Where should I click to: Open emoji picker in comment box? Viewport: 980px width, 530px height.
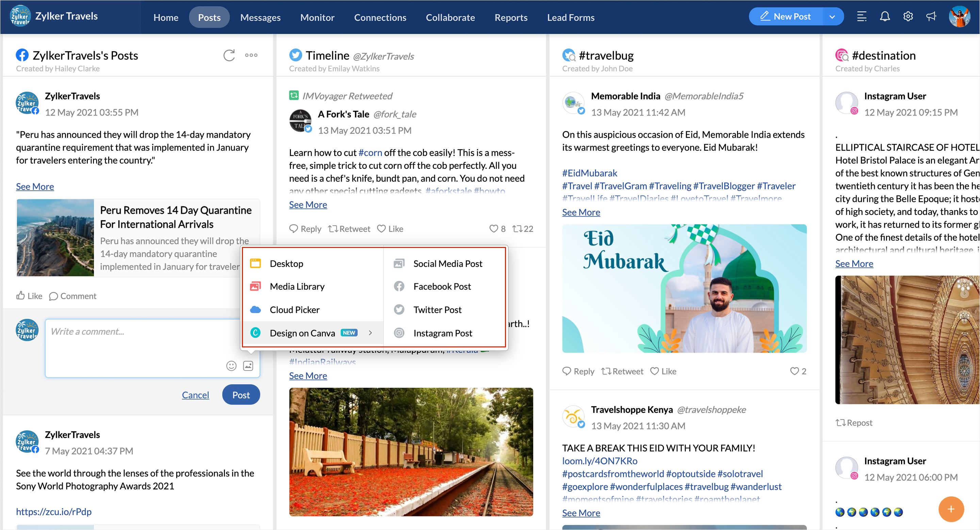coord(231,366)
